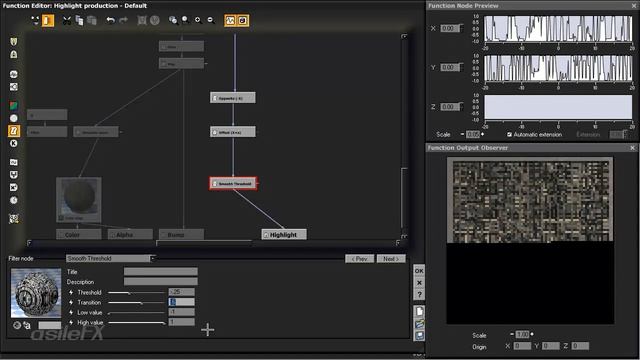Click the Low value number field
Image resolution: width=640 pixels, height=360 pixels.
[182, 312]
